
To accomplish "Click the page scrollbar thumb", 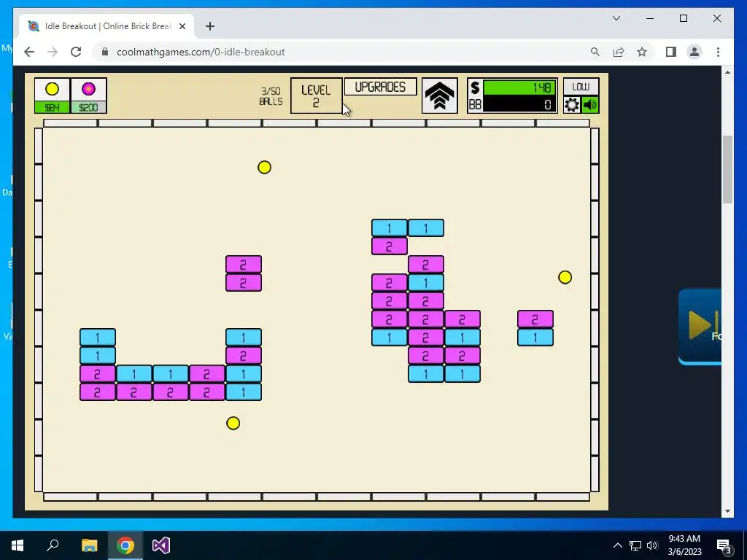I will [727, 169].
